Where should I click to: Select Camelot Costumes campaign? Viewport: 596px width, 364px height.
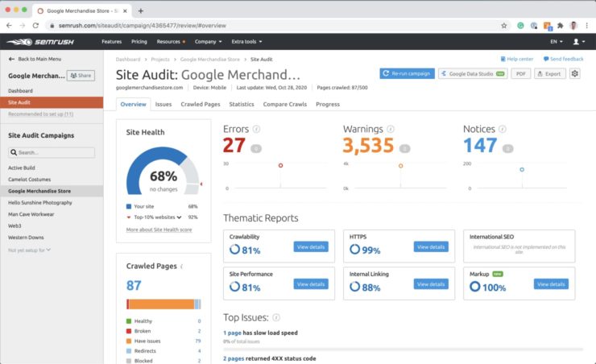[29, 180]
